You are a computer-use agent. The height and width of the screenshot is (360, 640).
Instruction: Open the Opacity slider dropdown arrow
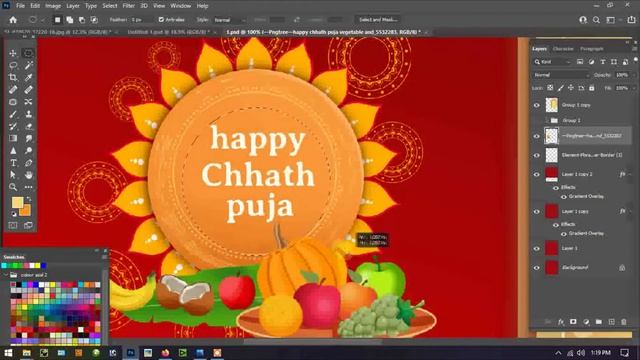coord(634,75)
